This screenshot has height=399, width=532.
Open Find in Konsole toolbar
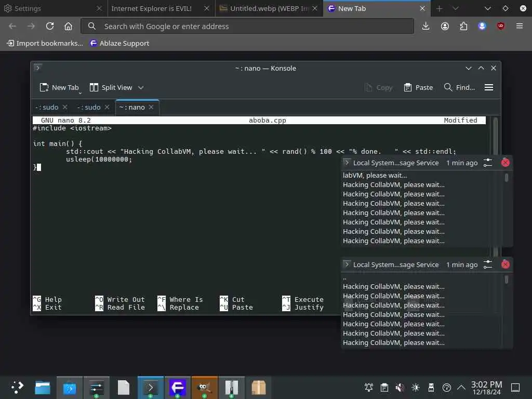pyautogui.click(x=459, y=87)
